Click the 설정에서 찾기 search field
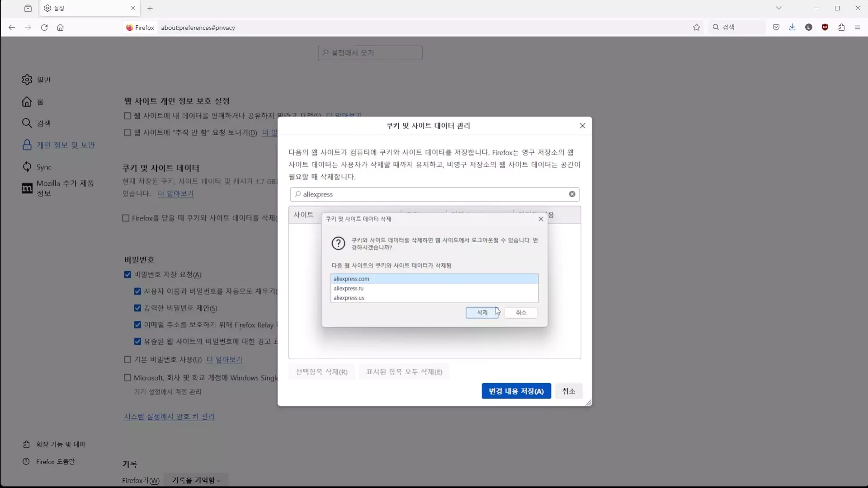This screenshot has width=868, height=488. pyautogui.click(x=369, y=53)
